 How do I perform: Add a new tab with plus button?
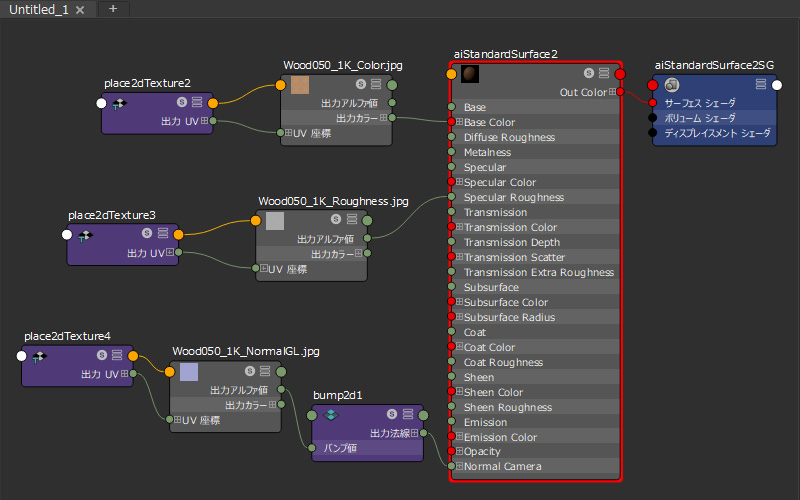[113, 9]
